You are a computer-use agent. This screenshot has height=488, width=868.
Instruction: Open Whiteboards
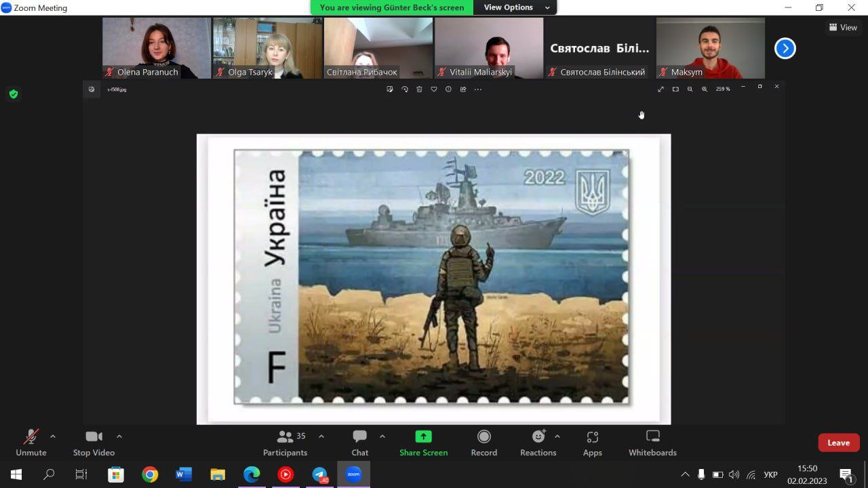click(x=653, y=443)
